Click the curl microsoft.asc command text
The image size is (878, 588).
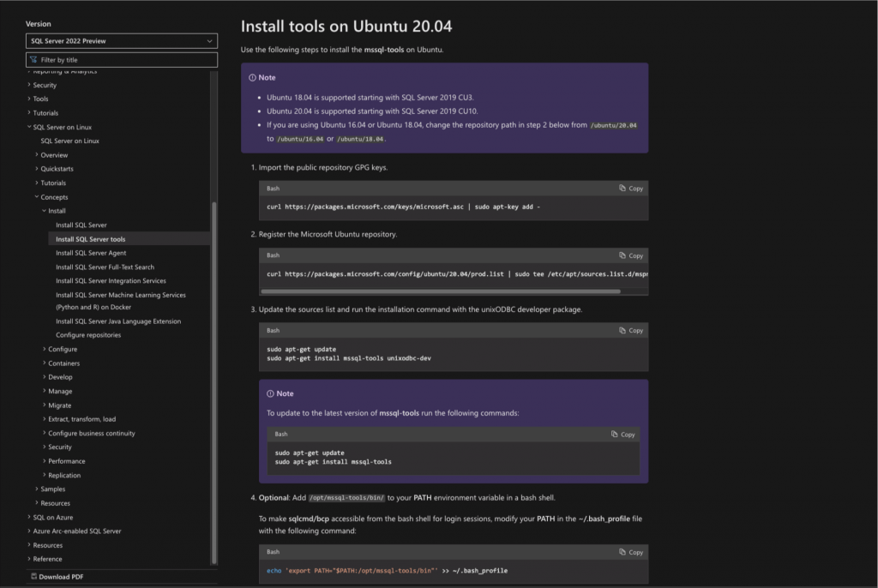[403, 207]
